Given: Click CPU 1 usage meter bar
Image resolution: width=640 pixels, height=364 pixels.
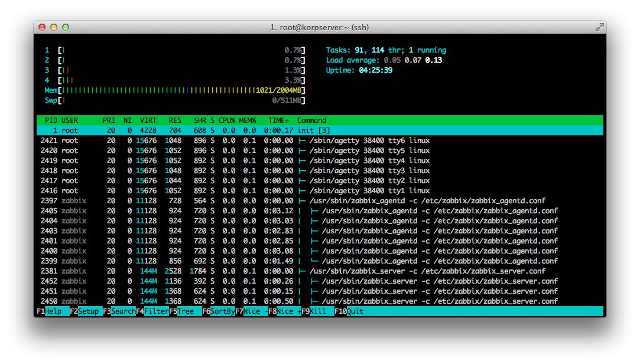Looking at the screenshot, I should click(175, 50).
